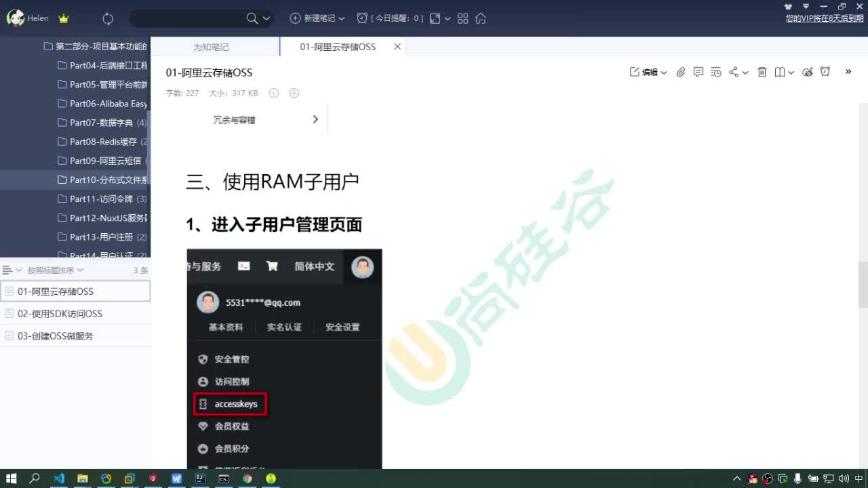Click the list view mode icon
The height and width of the screenshot is (488, 868).
[7, 270]
